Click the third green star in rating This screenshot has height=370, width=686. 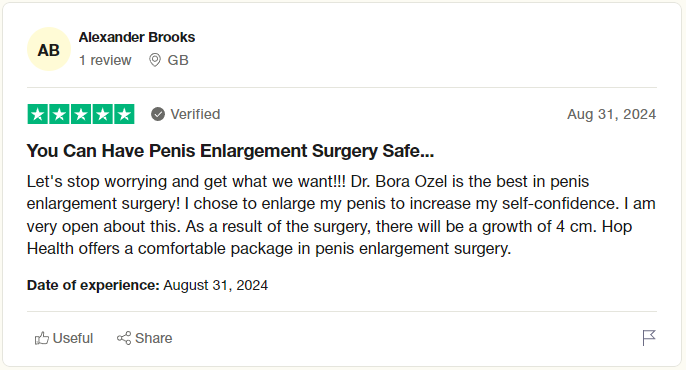(x=81, y=114)
